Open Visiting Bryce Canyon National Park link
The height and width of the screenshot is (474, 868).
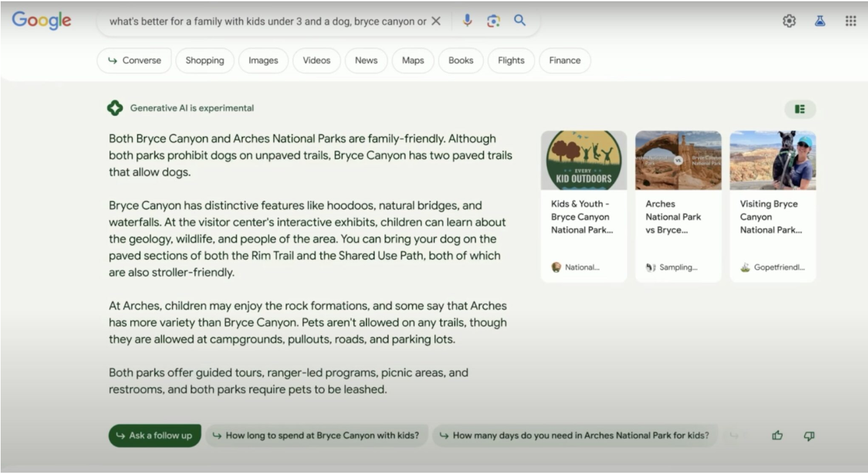click(771, 217)
